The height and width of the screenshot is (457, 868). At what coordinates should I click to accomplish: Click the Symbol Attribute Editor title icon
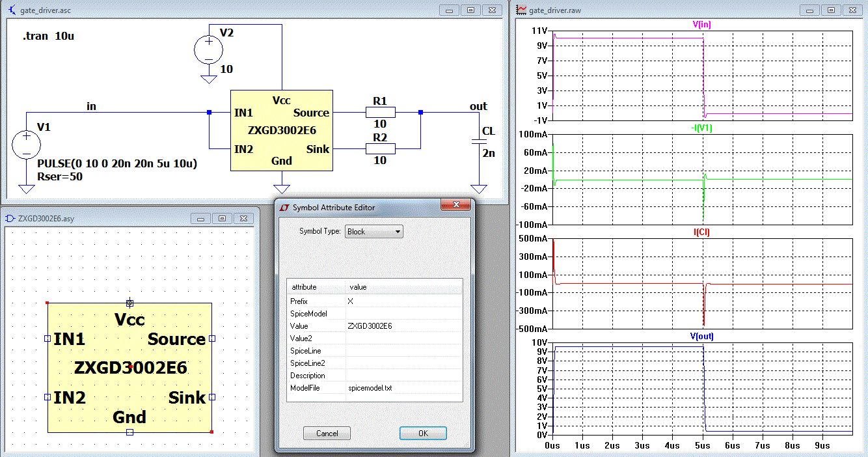(x=284, y=207)
